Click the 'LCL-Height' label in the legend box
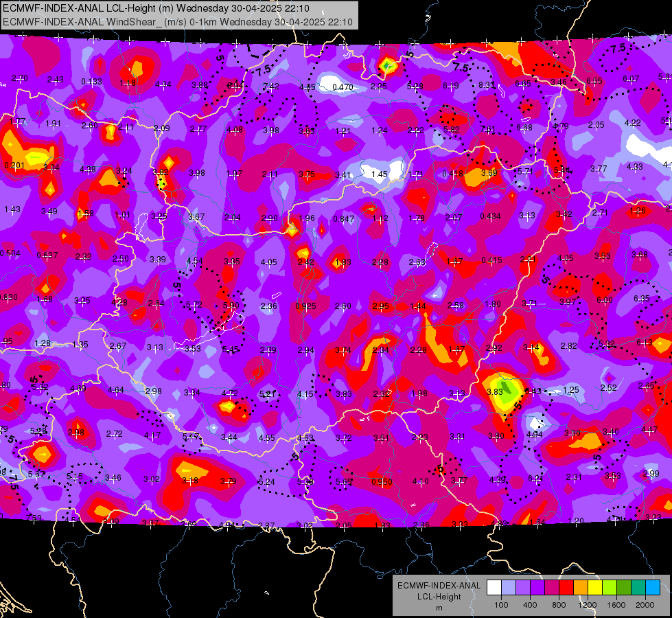Image resolution: width=672 pixels, height=618 pixels. click(x=439, y=597)
